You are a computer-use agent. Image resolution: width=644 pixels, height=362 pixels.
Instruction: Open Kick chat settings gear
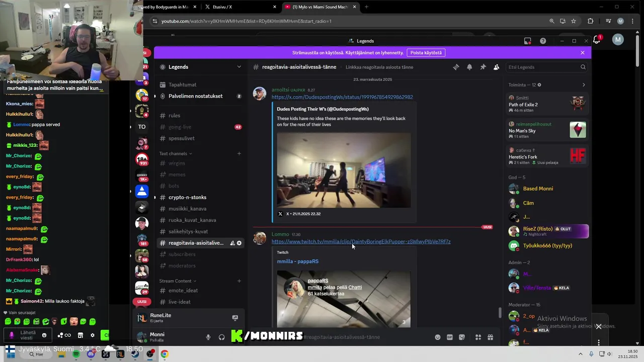[x=92, y=335]
